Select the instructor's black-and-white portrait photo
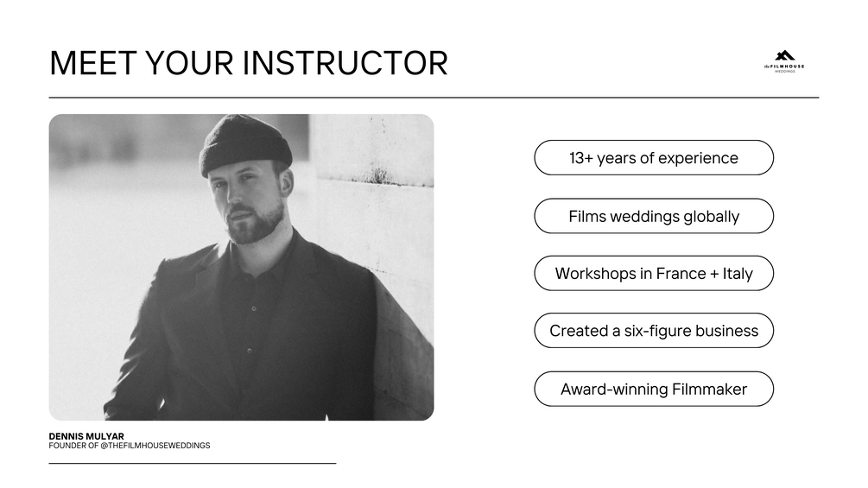This screenshot has width=868, height=488. click(x=241, y=268)
